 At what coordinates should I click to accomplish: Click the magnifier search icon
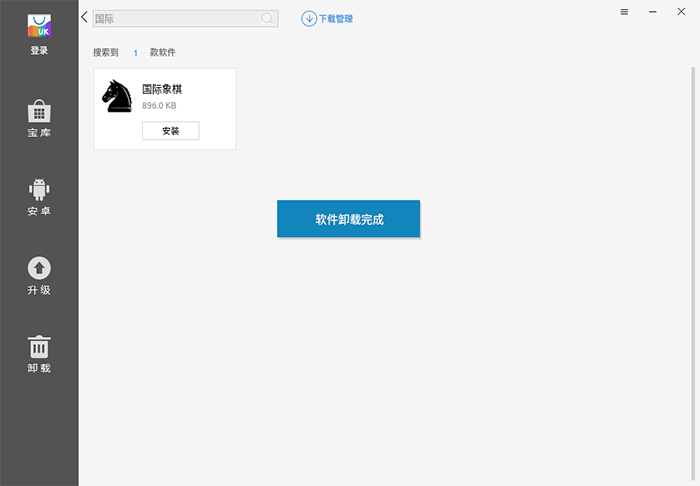(267, 18)
